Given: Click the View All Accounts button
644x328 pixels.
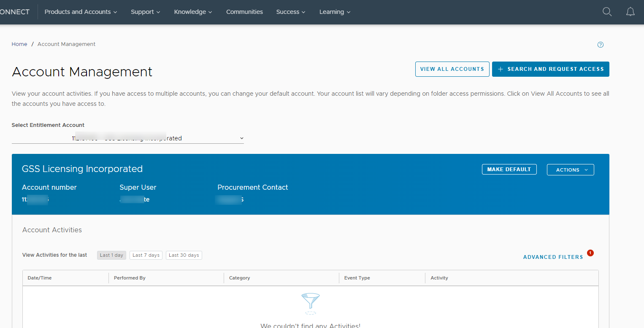Looking at the screenshot, I should click(452, 69).
